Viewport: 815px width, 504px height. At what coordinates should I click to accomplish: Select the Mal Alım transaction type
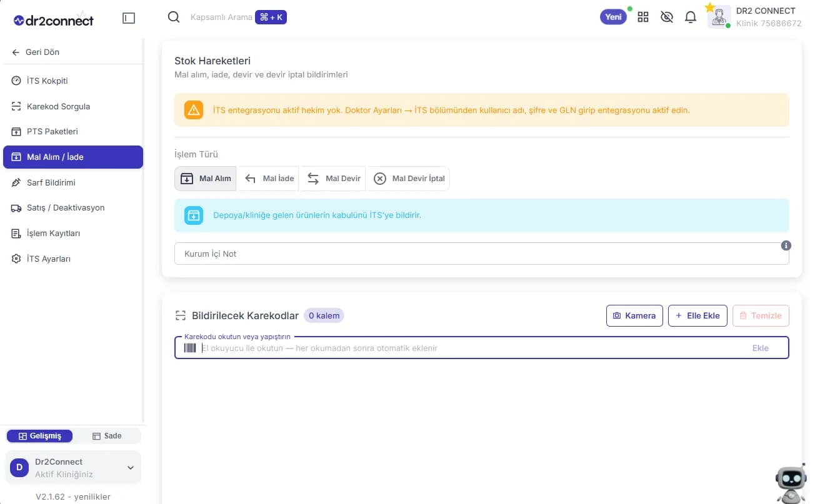pos(206,179)
